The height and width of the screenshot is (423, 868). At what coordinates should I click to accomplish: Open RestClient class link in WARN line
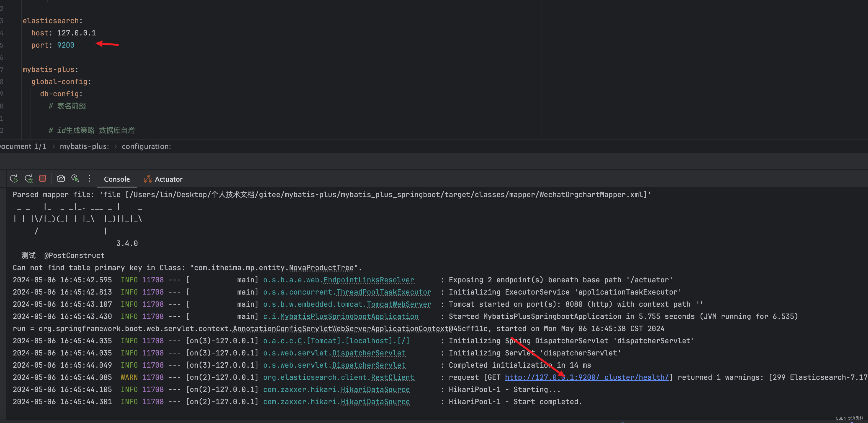tap(392, 377)
